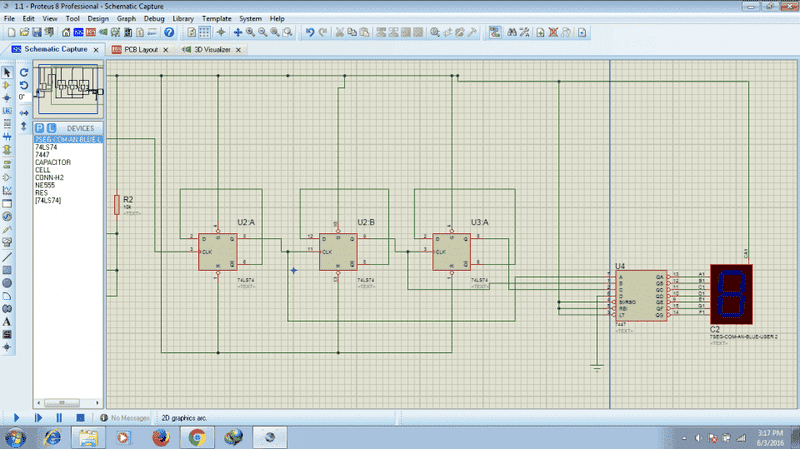Click the Undo arrow icon
Screen dimensions: 800x449
(311, 32)
